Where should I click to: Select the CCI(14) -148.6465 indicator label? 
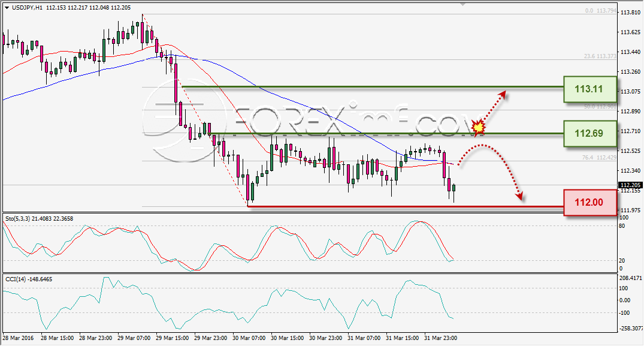click(x=29, y=279)
